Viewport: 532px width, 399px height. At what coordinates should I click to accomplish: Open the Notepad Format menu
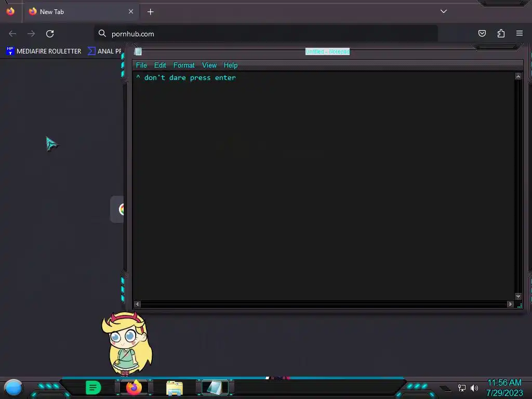184,65
